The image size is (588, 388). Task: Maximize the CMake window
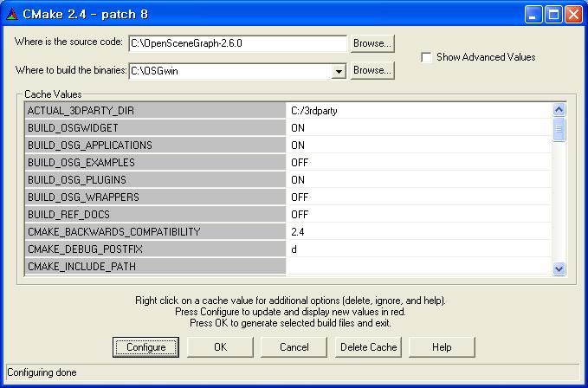[553, 15]
